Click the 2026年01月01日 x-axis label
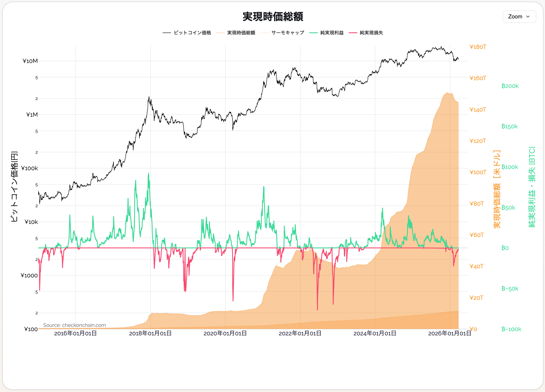Image resolution: width=545 pixels, height=392 pixels. (x=450, y=333)
